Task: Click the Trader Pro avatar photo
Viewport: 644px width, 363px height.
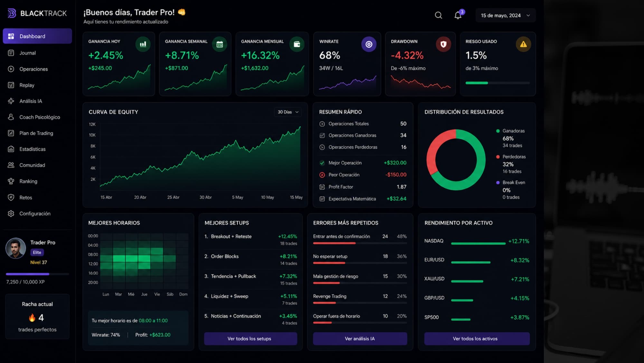Action: (15, 248)
